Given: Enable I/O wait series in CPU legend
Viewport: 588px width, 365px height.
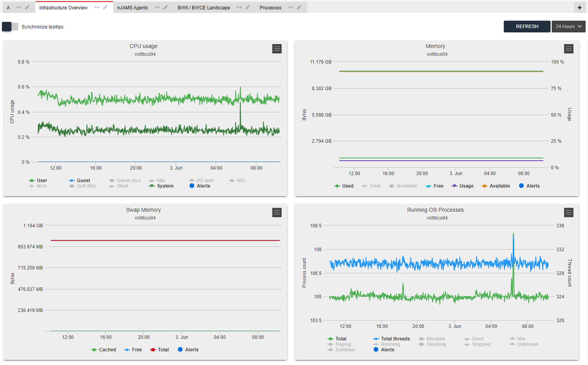Looking at the screenshot, I should click(201, 180).
